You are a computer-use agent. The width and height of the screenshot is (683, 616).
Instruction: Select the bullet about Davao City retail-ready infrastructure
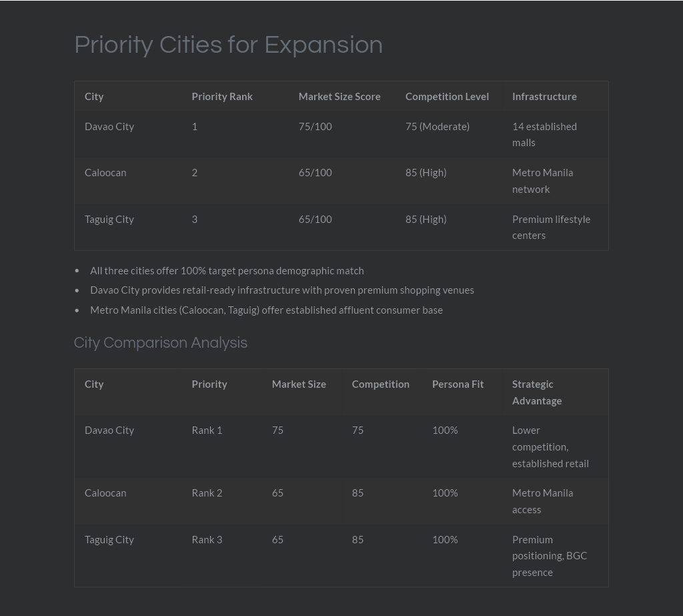[x=282, y=290]
